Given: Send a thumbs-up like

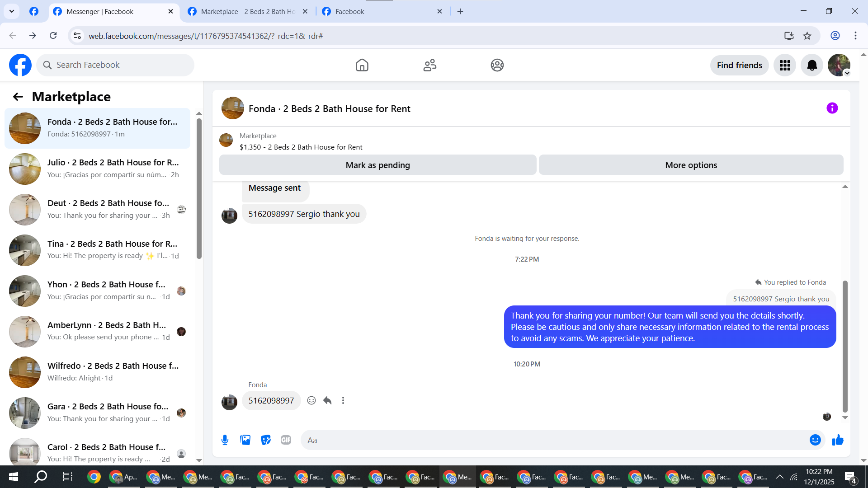Looking at the screenshot, I should tap(838, 440).
